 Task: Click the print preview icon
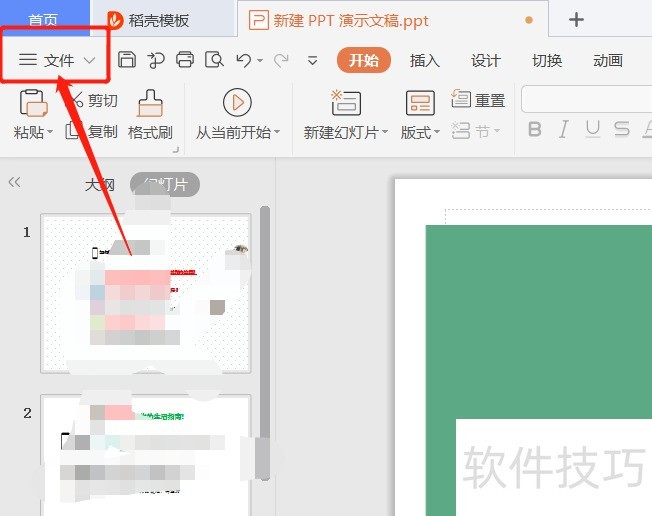[214, 60]
